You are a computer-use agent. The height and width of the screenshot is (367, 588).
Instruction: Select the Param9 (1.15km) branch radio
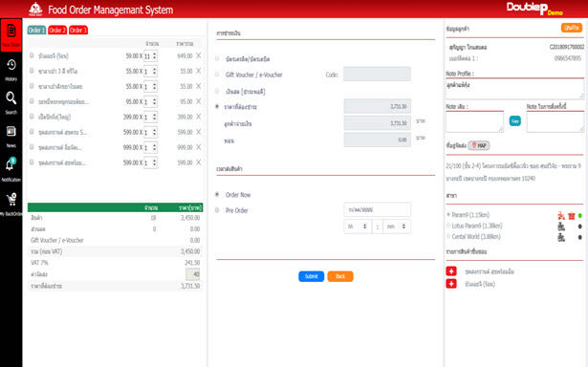pyautogui.click(x=448, y=215)
